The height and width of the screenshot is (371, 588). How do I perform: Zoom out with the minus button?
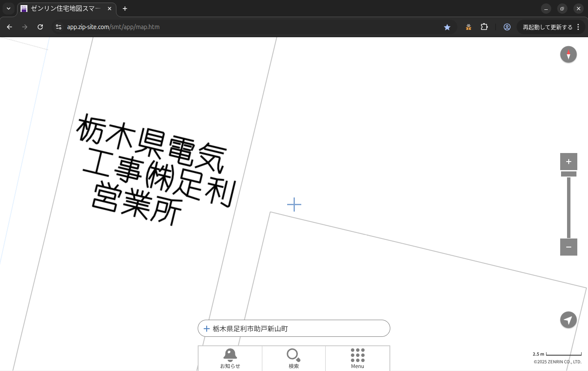tap(568, 247)
